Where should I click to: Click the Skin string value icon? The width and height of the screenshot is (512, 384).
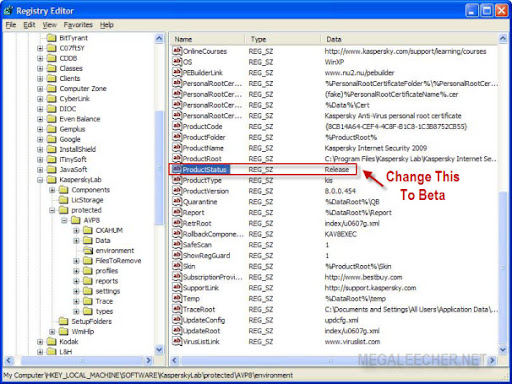click(177, 266)
